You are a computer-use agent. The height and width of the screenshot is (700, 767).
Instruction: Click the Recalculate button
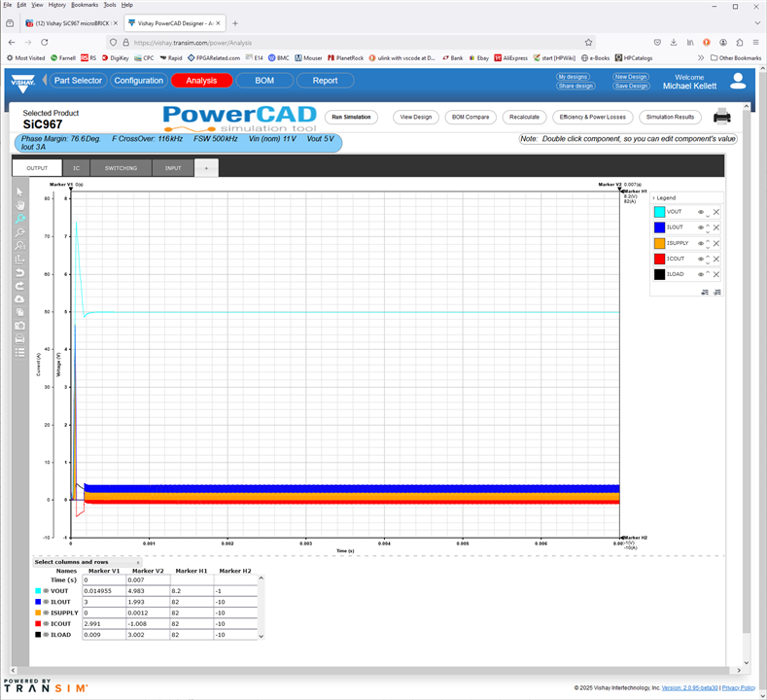[x=524, y=117]
